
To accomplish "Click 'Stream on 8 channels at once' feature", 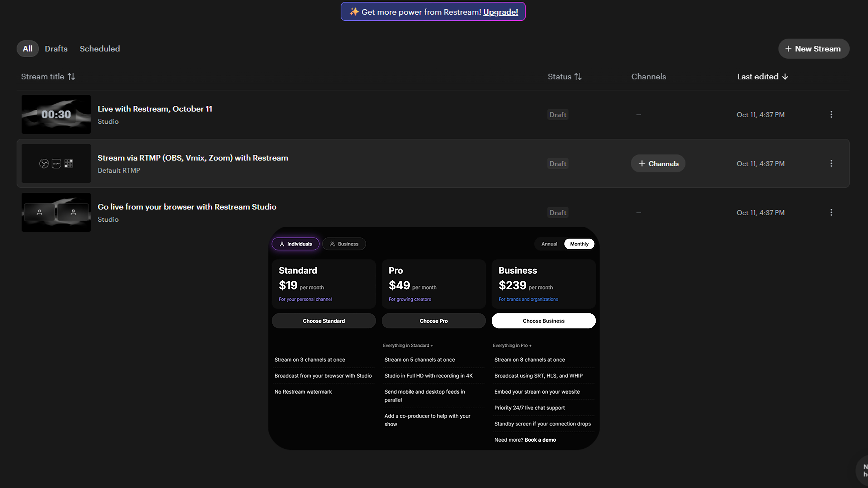I will [x=530, y=360].
